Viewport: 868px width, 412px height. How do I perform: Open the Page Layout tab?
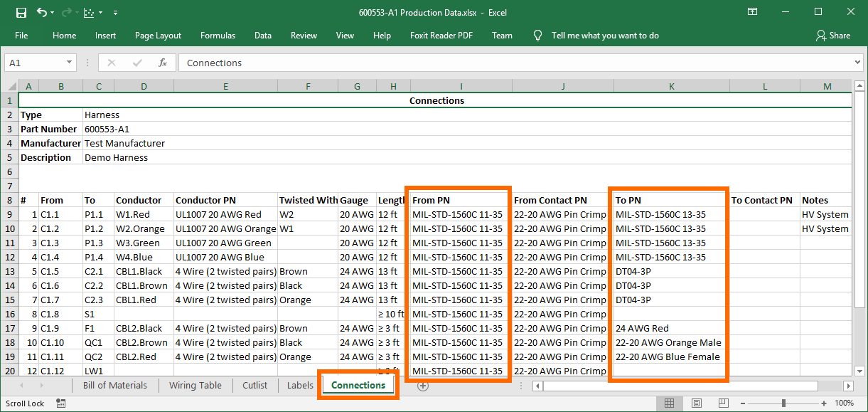tap(158, 36)
